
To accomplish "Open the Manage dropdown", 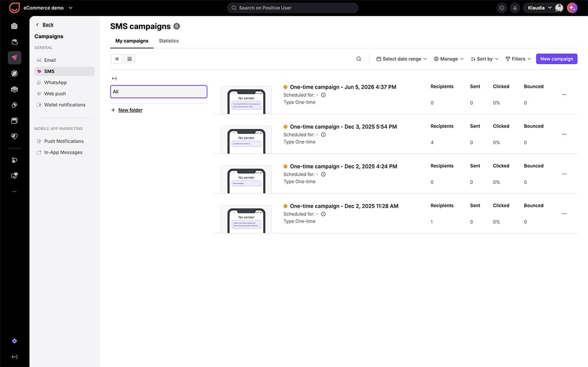I will pyautogui.click(x=449, y=59).
